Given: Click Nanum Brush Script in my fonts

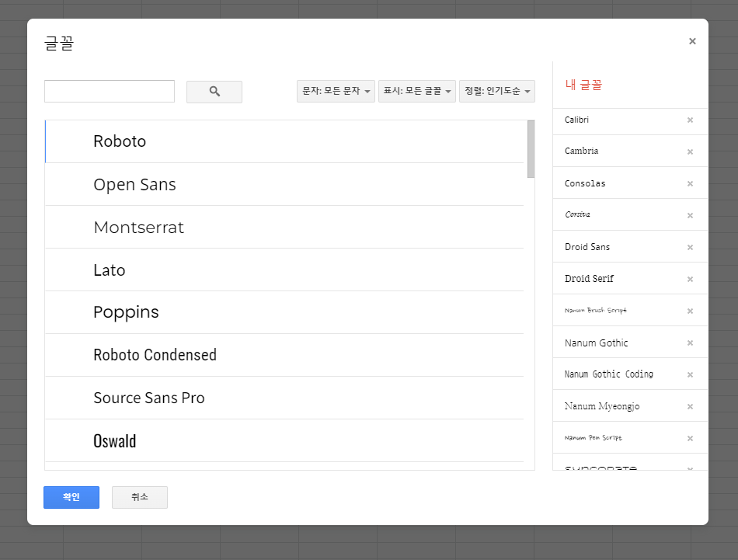Looking at the screenshot, I should tap(596, 311).
